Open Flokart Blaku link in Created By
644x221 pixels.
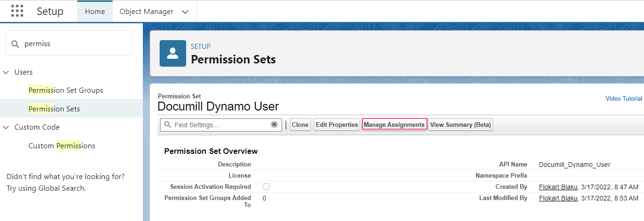coord(558,187)
